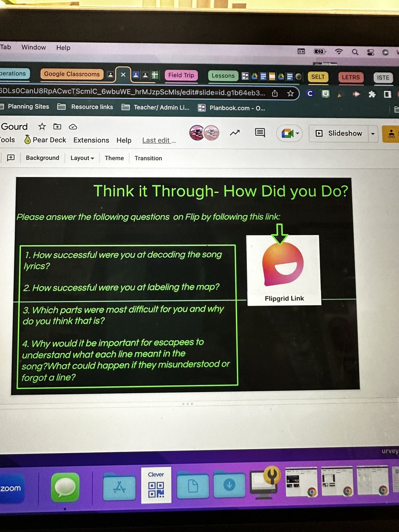This screenshot has width=399, height=532.
Task: Expand the Slideshow options arrow
Action: (373, 133)
